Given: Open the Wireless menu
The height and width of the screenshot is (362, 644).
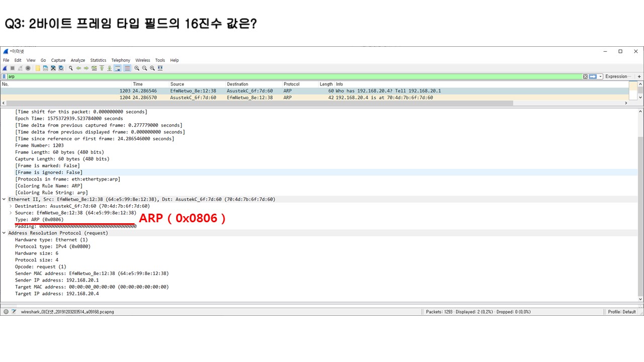Looking at the screenshot, I should (x=142, y=60).
